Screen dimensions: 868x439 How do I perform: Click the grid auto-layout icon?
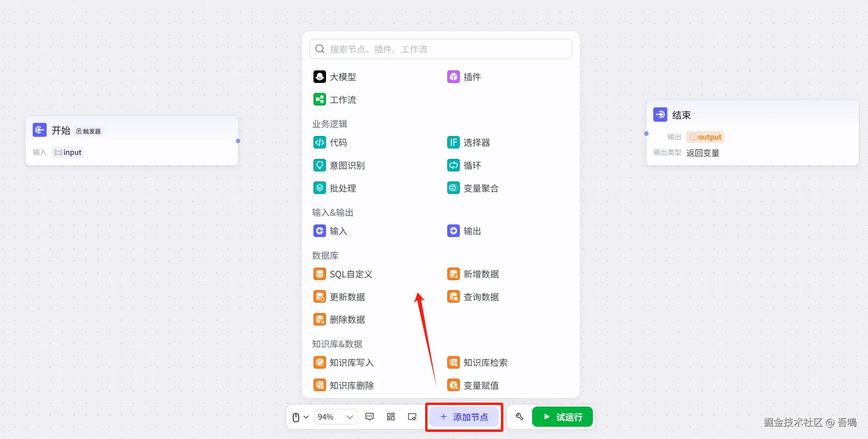tap(391, 416)
